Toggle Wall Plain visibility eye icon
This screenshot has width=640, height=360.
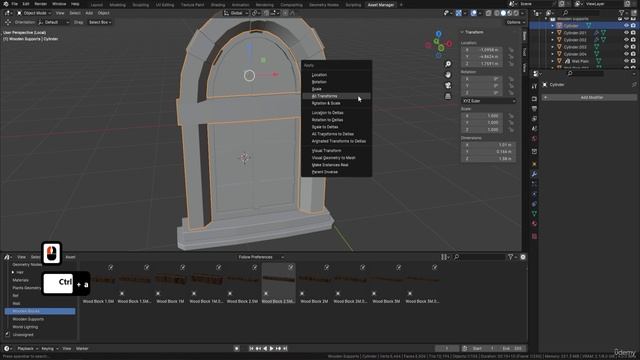[626, 61]
